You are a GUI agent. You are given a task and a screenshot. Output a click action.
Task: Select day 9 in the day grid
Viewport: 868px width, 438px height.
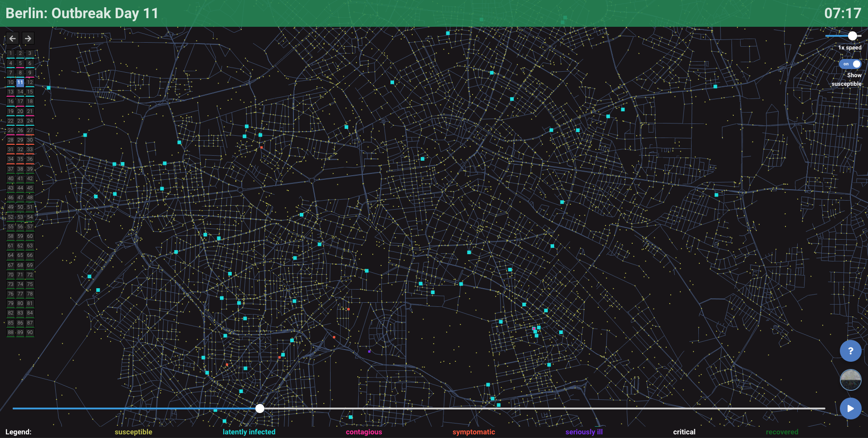click(30, 73)
